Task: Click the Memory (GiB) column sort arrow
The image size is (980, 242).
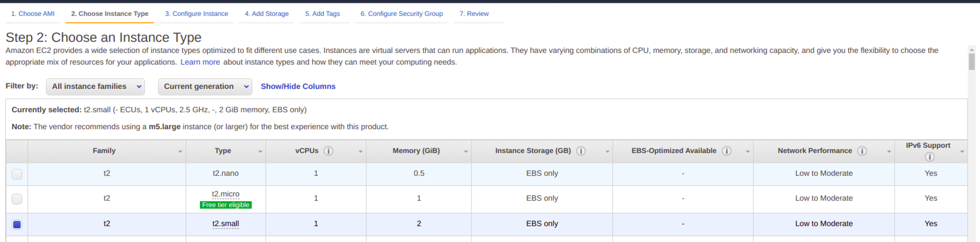Action: (466, 152)
